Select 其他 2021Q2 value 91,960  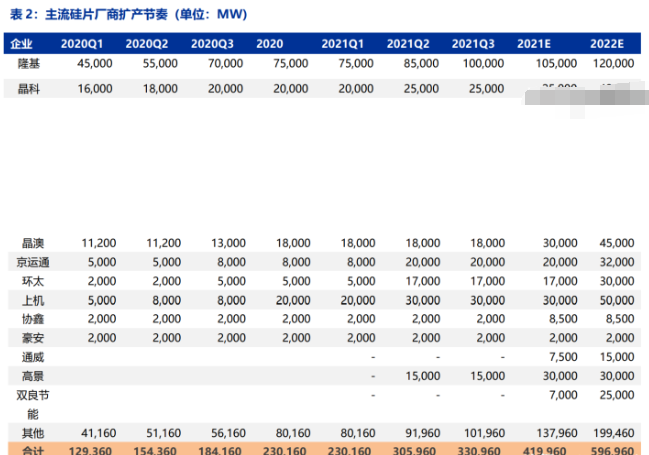[423, 433]
